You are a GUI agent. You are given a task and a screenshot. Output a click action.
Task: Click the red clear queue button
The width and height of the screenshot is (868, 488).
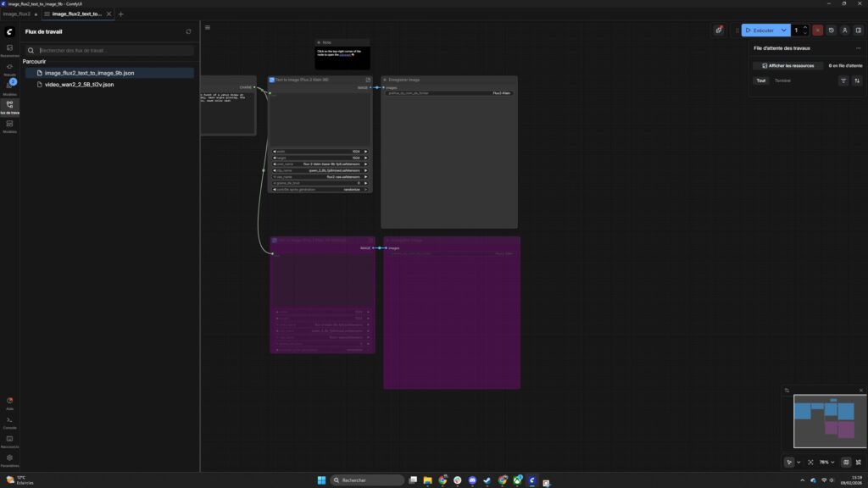point(817,30)
